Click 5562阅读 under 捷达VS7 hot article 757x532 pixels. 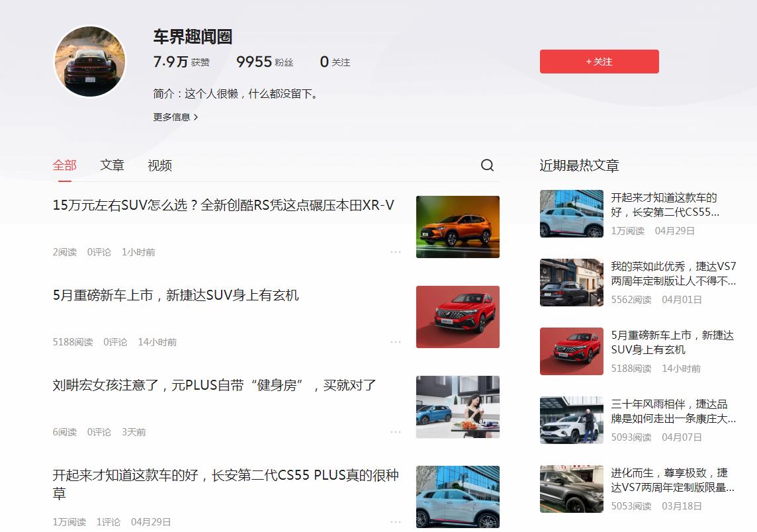pos(631,300)
